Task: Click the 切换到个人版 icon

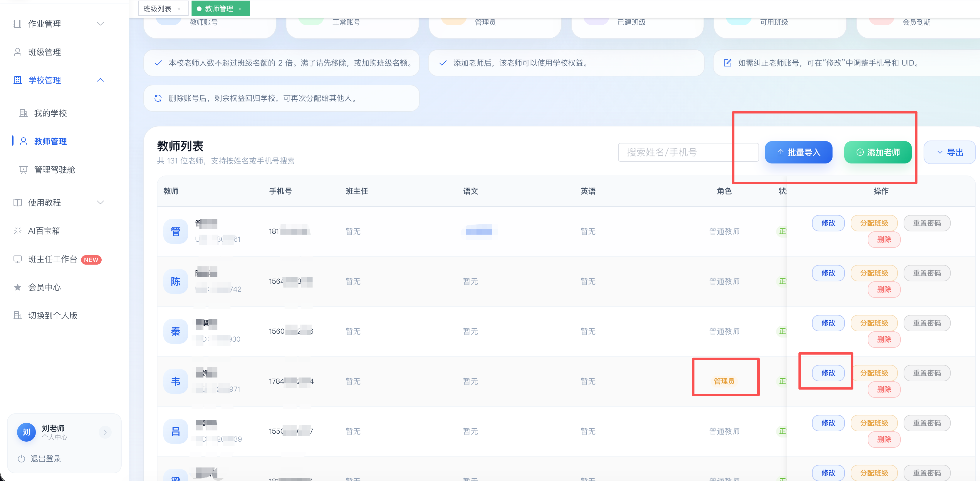Action: (x=18, y=315)
